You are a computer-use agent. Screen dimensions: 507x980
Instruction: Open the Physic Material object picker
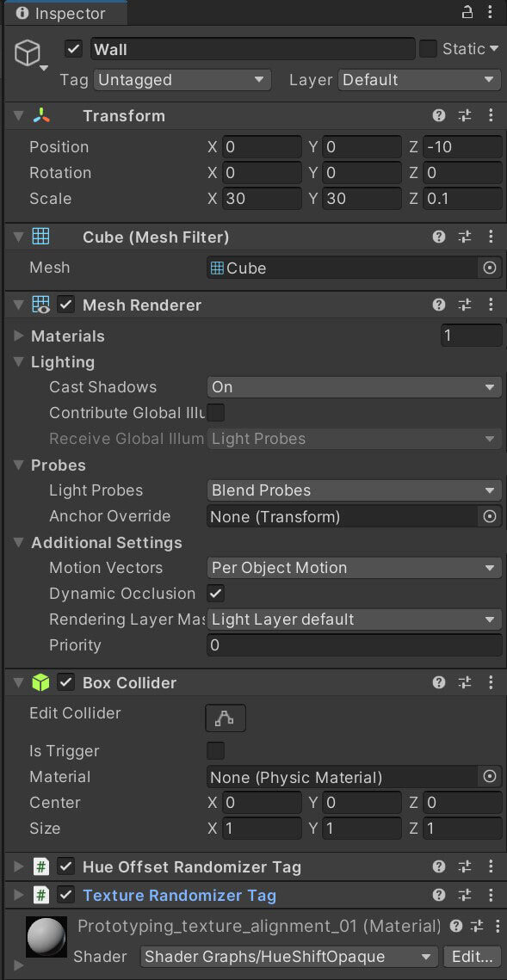(x=490, y=777)
